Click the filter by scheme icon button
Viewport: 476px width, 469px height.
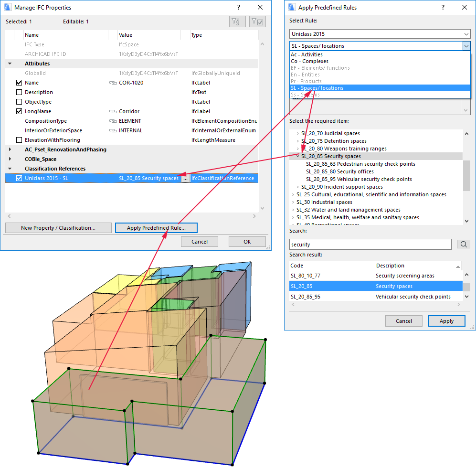point(237,21)
